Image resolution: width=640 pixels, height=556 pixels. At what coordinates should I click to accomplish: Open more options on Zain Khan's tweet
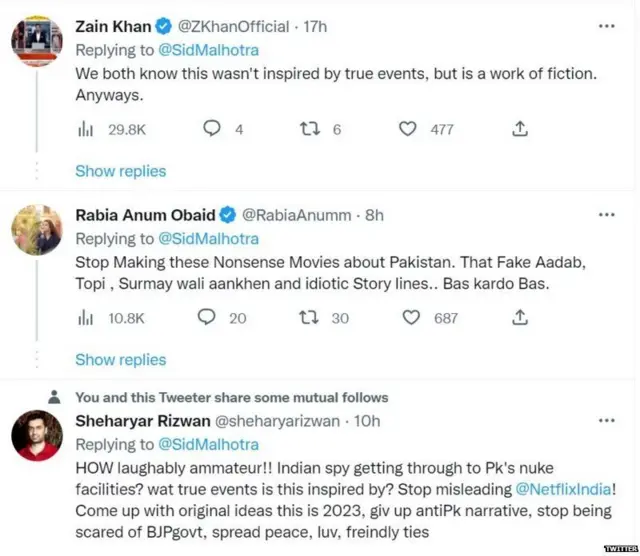point(606,26)
